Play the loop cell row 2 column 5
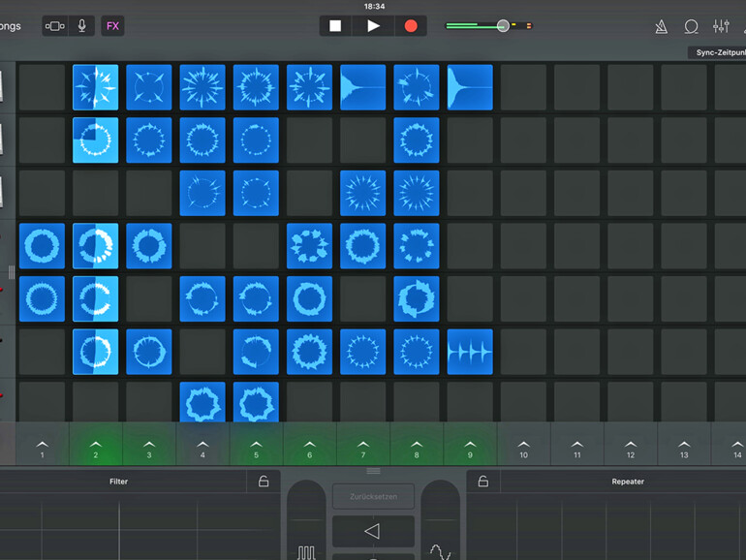 pos(256,140)
